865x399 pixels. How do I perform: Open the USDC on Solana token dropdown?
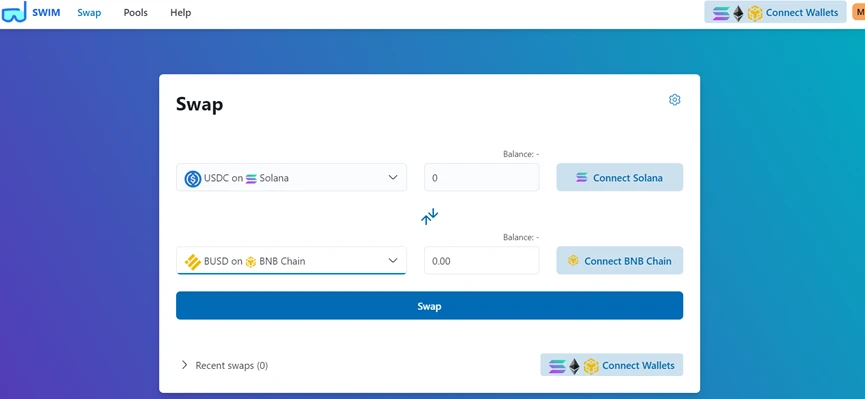[291, 178]
